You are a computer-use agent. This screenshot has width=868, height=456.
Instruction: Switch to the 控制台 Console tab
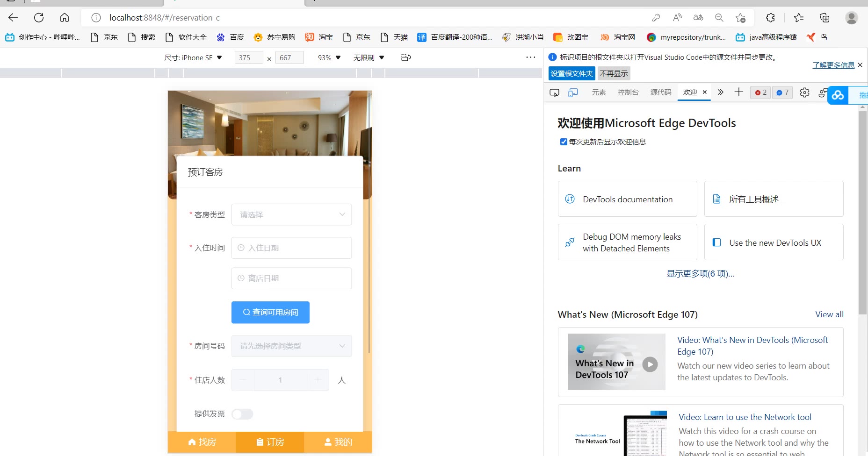pos(628,93)
